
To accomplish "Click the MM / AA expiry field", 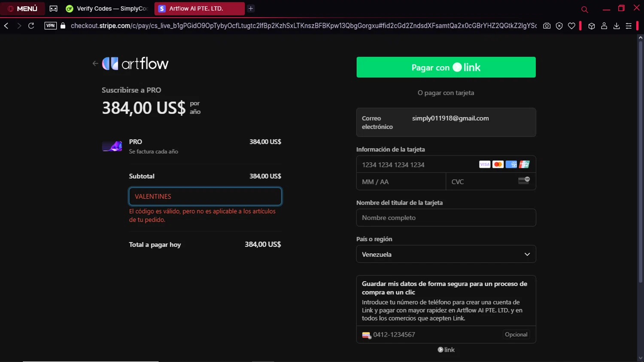I will (401, 182).
